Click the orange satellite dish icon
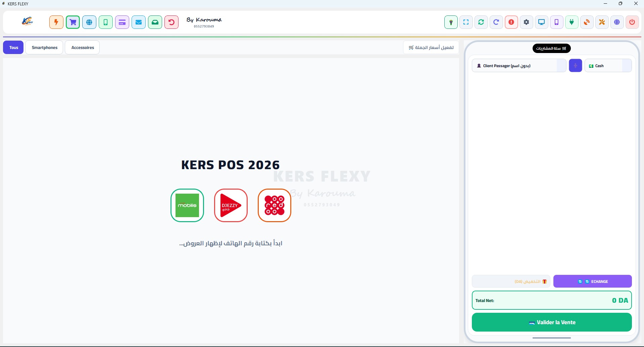 tap(587, 22)
